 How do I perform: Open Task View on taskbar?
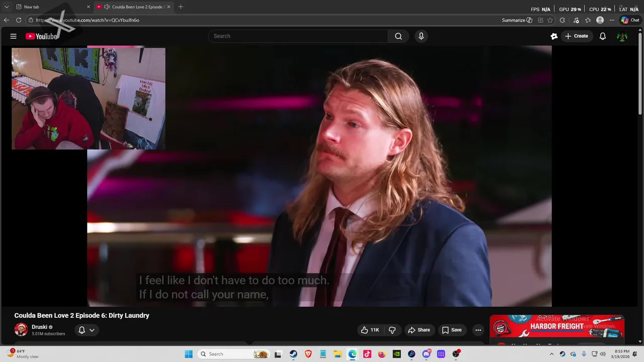click(x=278, y=354)
